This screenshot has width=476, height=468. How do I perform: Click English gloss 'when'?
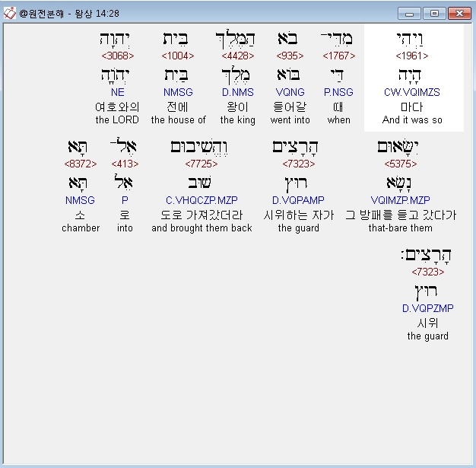[x=339, y=119]
